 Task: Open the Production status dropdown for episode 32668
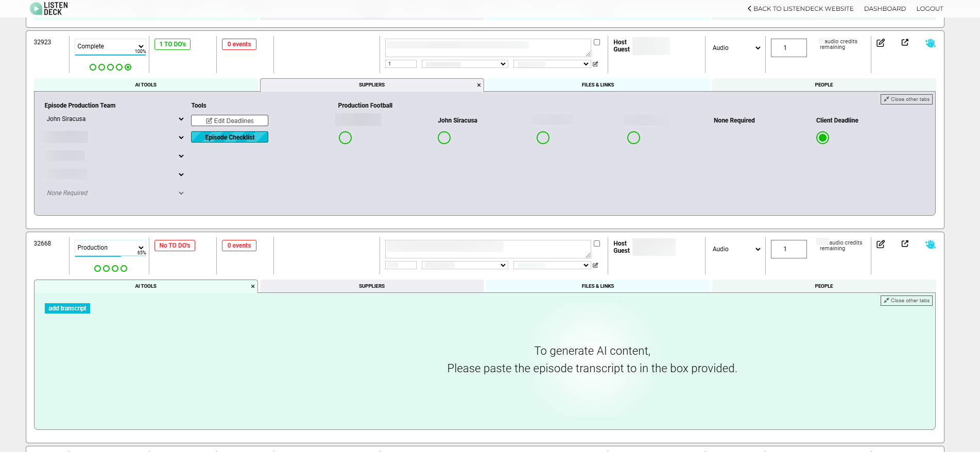pos(110,248)
